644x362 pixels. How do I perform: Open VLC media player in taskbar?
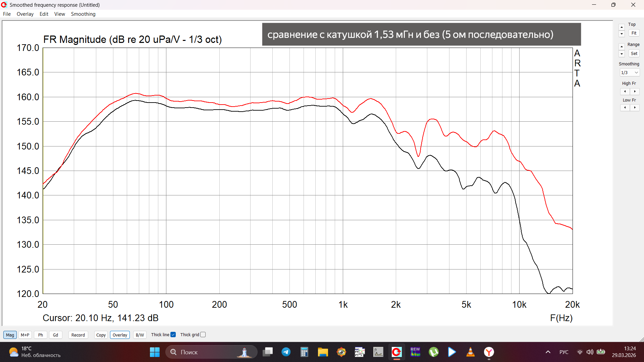pos(470,352)
